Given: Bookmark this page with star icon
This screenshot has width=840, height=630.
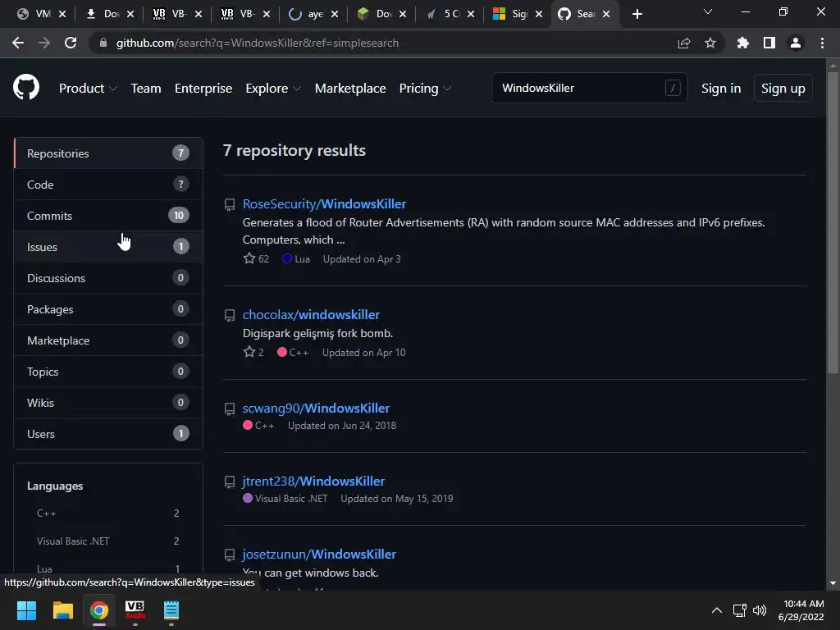Looking at the screenshot, I should click(x=710, y=43).
